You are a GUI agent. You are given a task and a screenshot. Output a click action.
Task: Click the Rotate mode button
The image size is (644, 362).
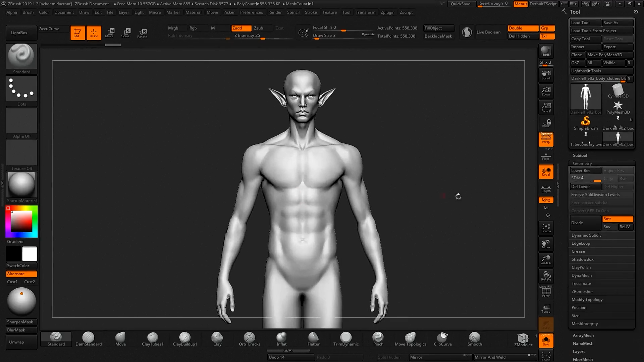[142, 33]
